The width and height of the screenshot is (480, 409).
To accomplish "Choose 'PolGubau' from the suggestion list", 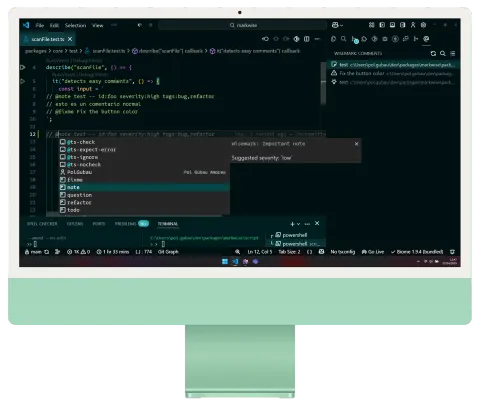I will 144,172.
